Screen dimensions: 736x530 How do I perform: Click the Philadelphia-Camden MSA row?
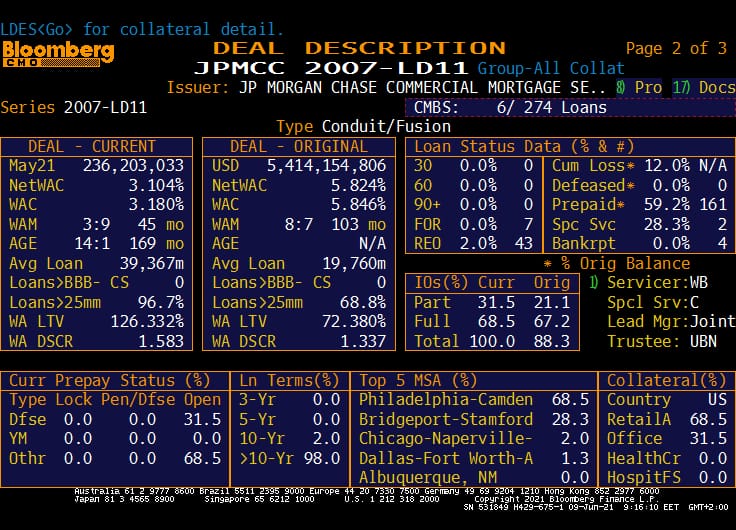(x=474, y=400)
